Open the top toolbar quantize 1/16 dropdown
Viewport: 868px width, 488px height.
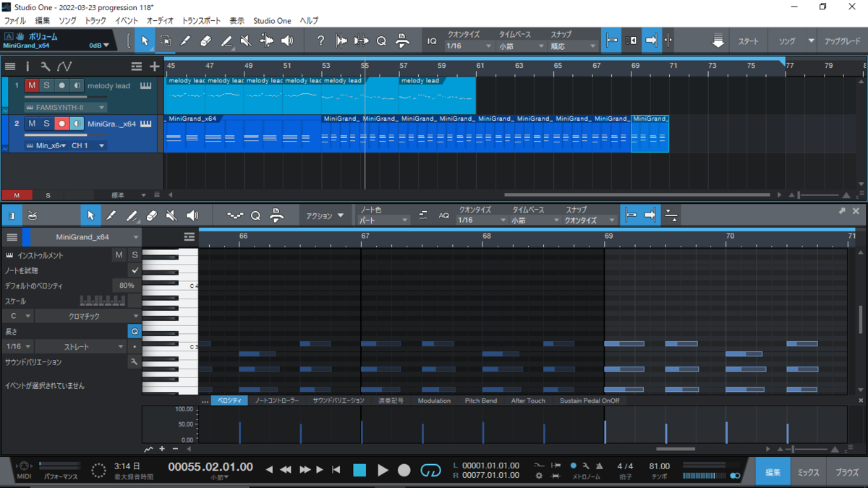469,46
